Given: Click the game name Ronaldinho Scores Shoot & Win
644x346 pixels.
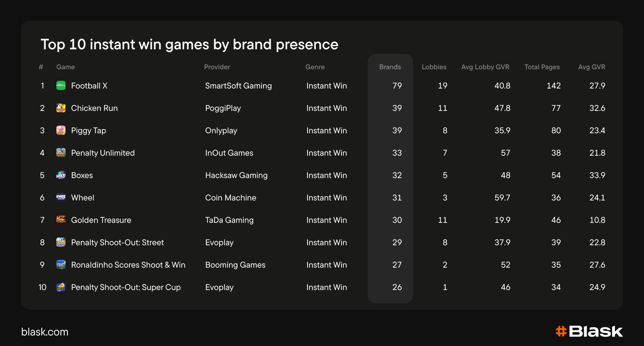Looking at the screenshot, I should pos(128,265).
